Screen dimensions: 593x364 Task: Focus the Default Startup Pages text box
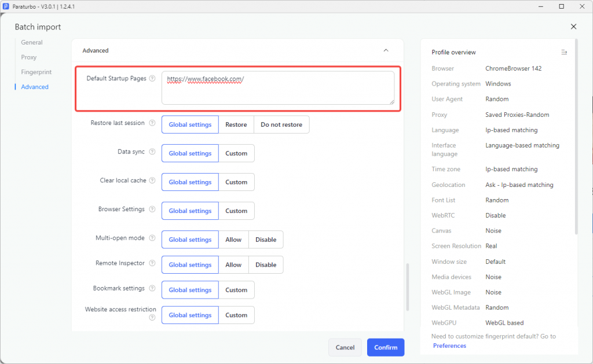pos(278,88)
